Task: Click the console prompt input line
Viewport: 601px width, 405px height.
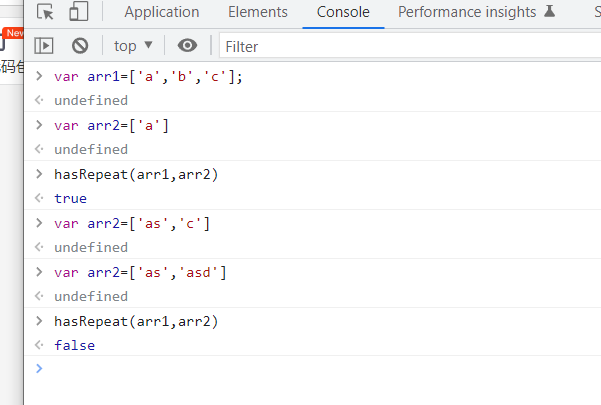Action: (300, 369)
